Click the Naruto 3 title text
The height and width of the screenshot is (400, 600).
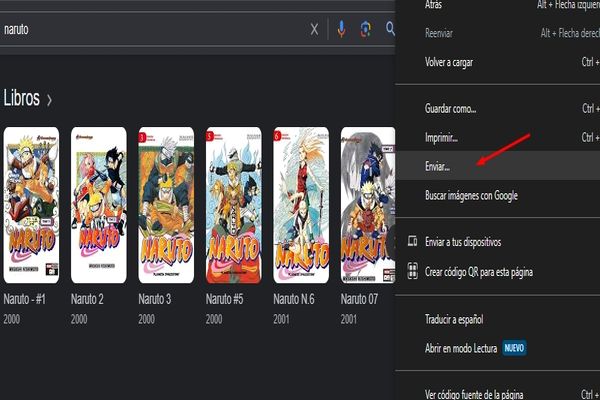(155, 299)
